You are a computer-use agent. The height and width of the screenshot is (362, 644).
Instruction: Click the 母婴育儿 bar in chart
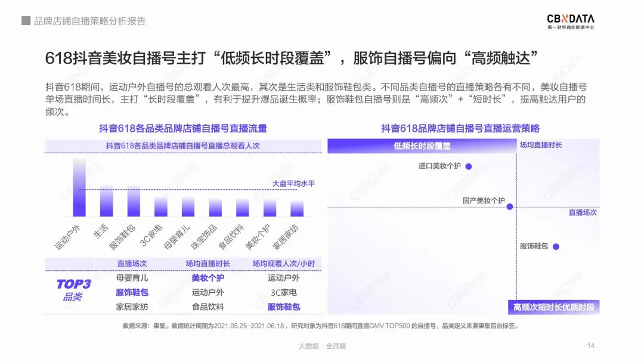(x=188, y=206)
